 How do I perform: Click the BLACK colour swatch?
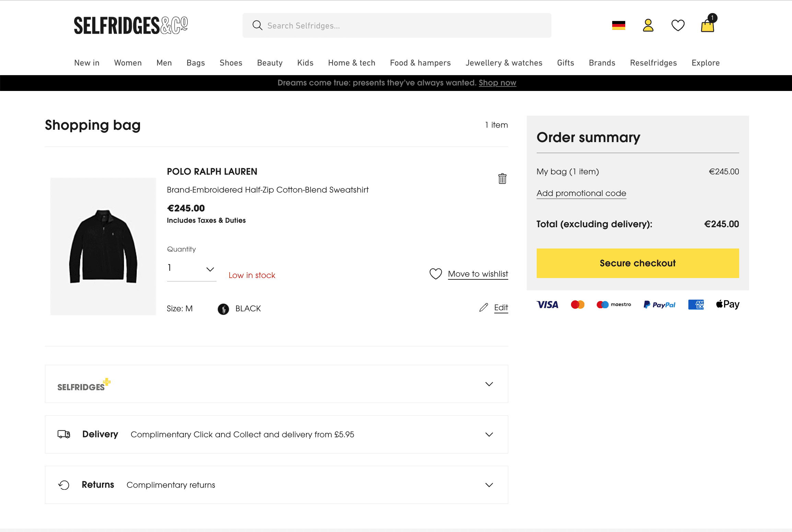223,309
